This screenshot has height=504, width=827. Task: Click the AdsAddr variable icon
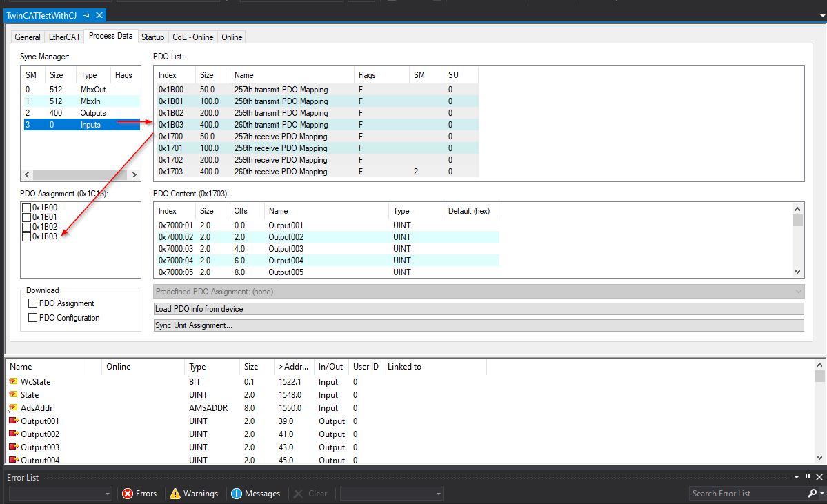pos(13,407)
